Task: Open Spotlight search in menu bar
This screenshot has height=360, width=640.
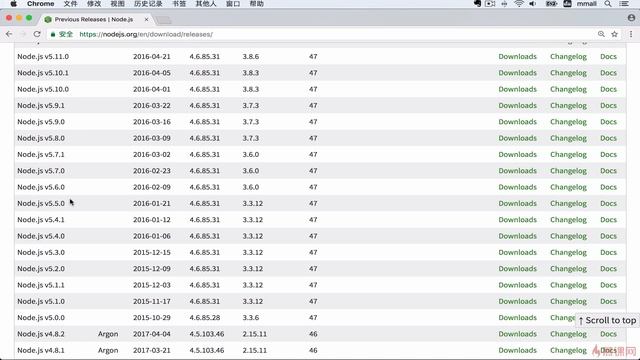Action: click(x=608, y=4)
